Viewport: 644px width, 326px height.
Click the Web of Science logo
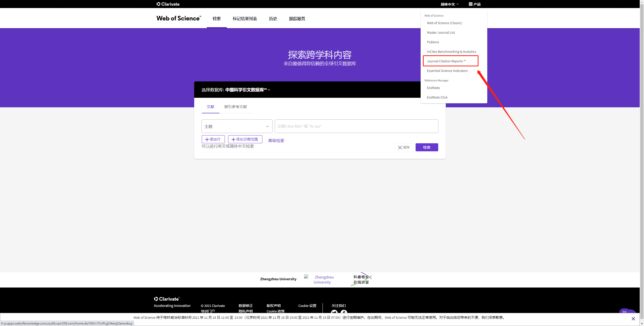[179, 18]
